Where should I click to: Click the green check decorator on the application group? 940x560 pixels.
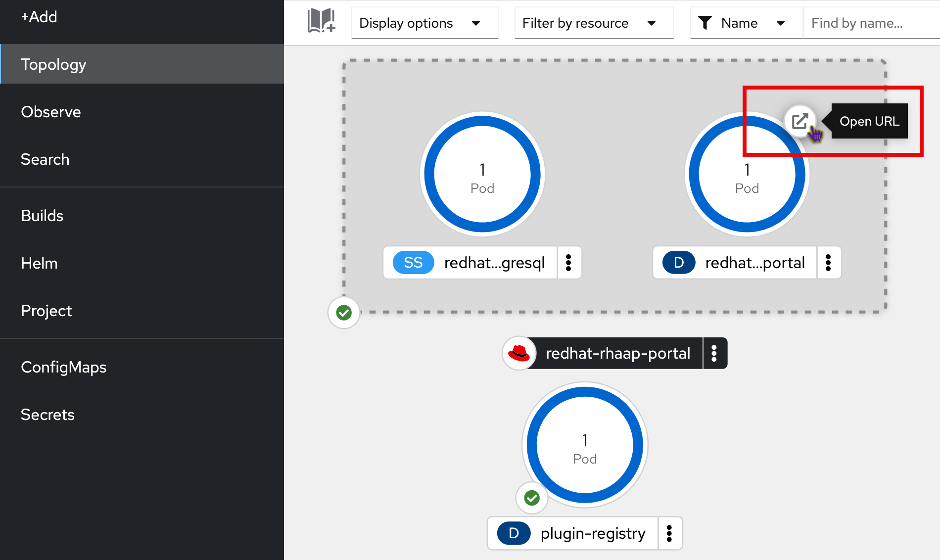pos(343,312)
